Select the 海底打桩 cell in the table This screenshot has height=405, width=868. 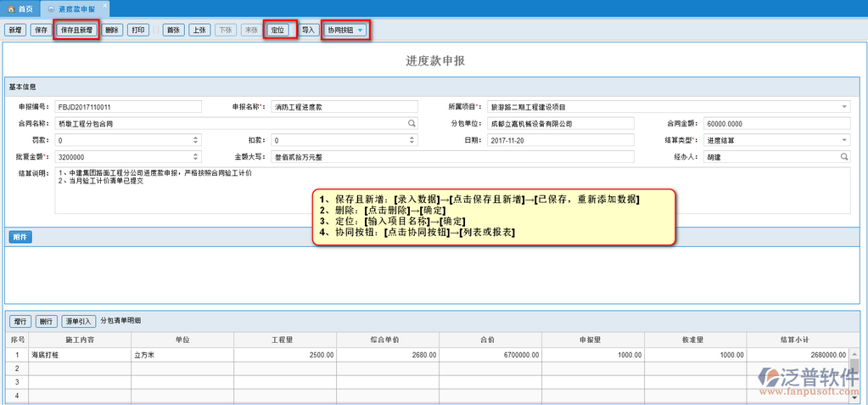pos(79,354)
